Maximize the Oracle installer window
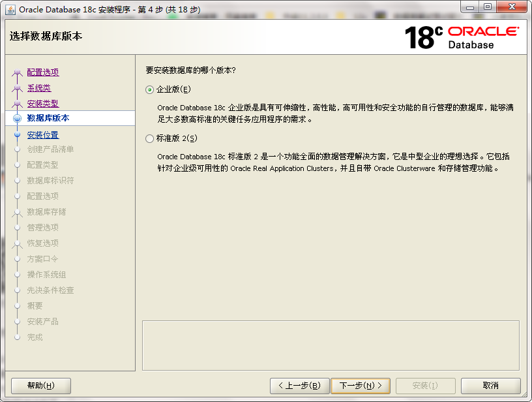Viewport: 532px width, 402px height. click(x=488, y=7)
